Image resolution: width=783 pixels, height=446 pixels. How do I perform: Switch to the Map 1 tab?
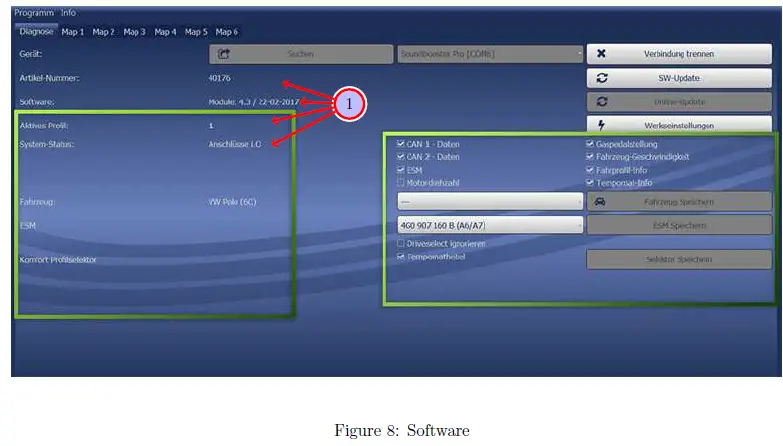click(73, 32)
